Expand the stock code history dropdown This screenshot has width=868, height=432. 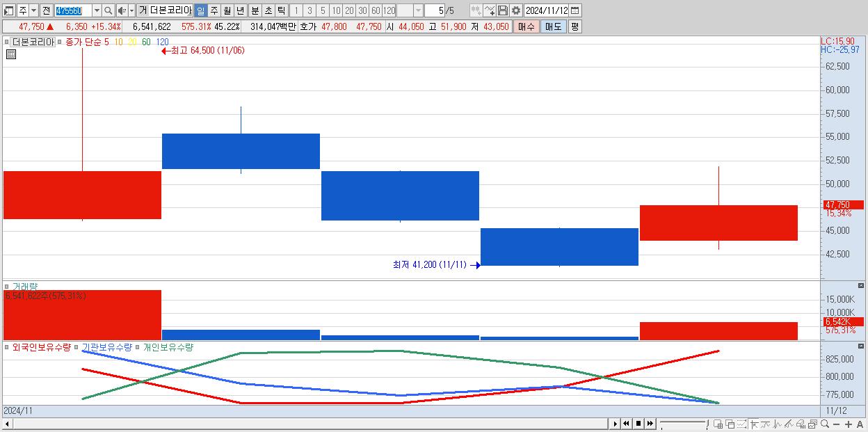[x=97, y=10]
